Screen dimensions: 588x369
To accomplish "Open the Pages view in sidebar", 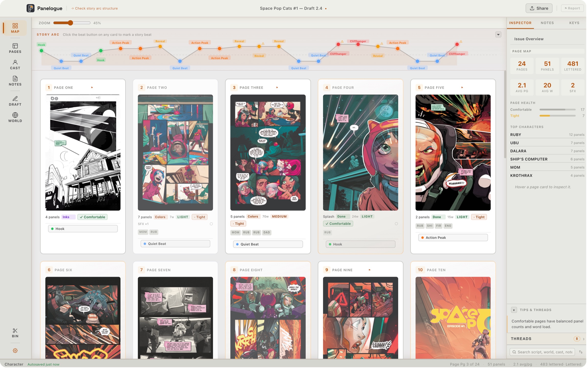I will tap(15, 48).
